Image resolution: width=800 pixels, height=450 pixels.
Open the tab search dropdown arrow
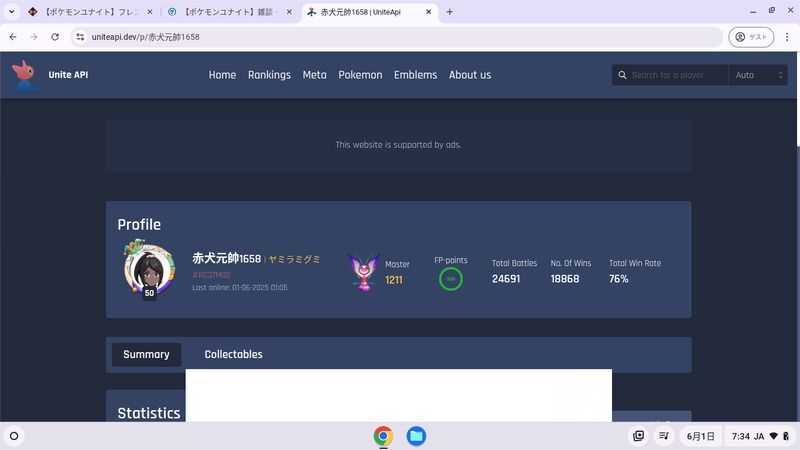[11, 12]
